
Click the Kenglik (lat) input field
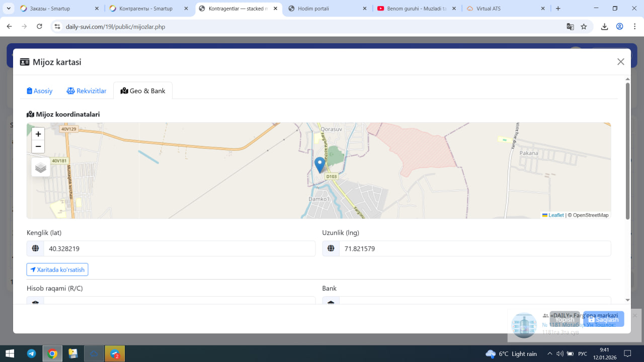click(x=180, y=248)
